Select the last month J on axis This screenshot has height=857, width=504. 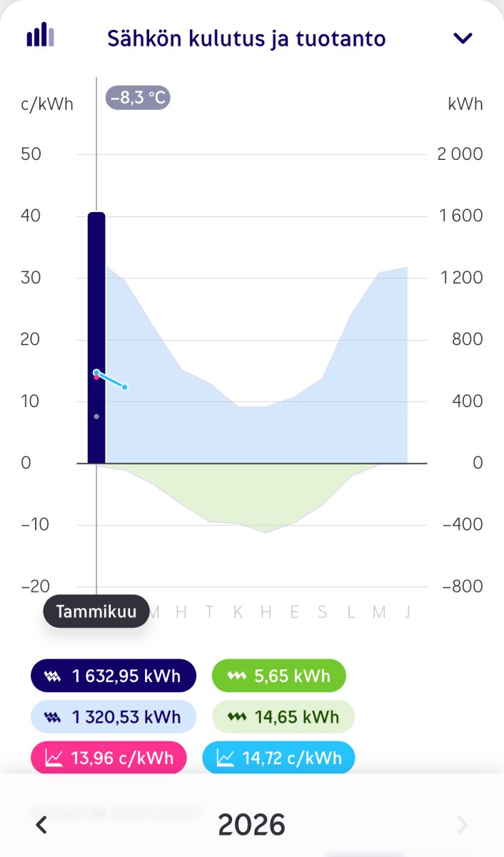(407, 612)
